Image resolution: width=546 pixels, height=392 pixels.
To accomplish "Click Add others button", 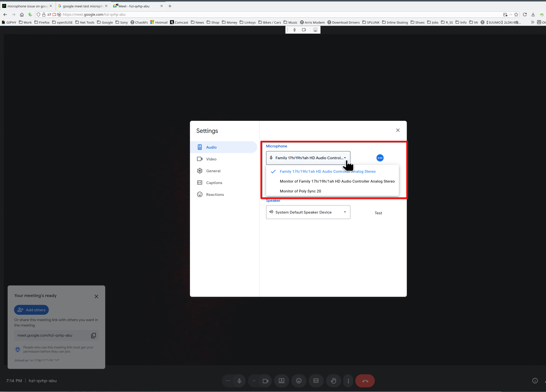I will [x=32, y=310].
